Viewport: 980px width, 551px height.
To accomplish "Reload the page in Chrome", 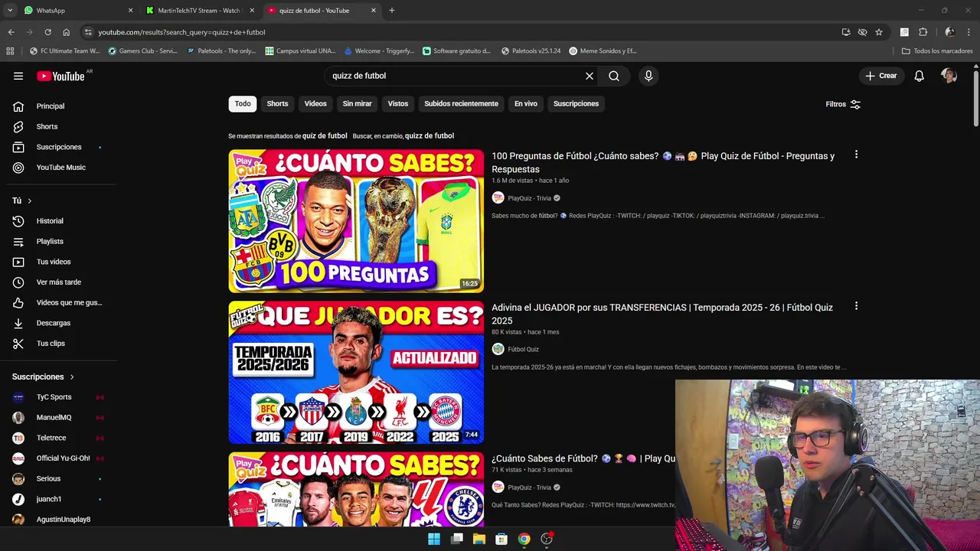I will [x=47, y=32].
